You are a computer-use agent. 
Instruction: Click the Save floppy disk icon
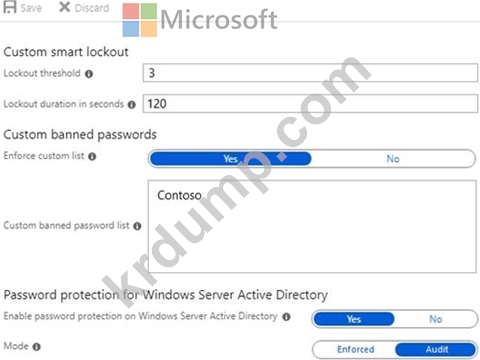point(10,7)
